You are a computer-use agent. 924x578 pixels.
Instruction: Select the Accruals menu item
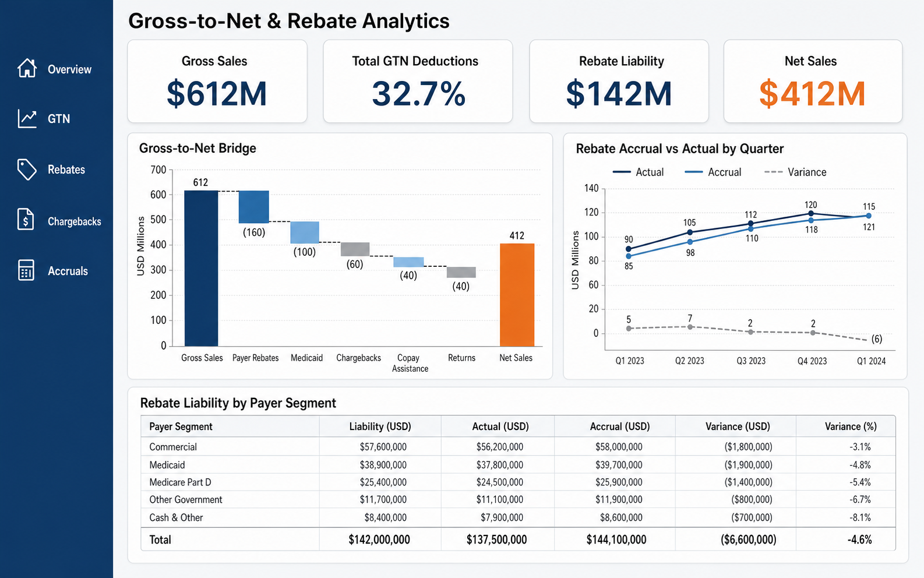click(x=68, y=271)
